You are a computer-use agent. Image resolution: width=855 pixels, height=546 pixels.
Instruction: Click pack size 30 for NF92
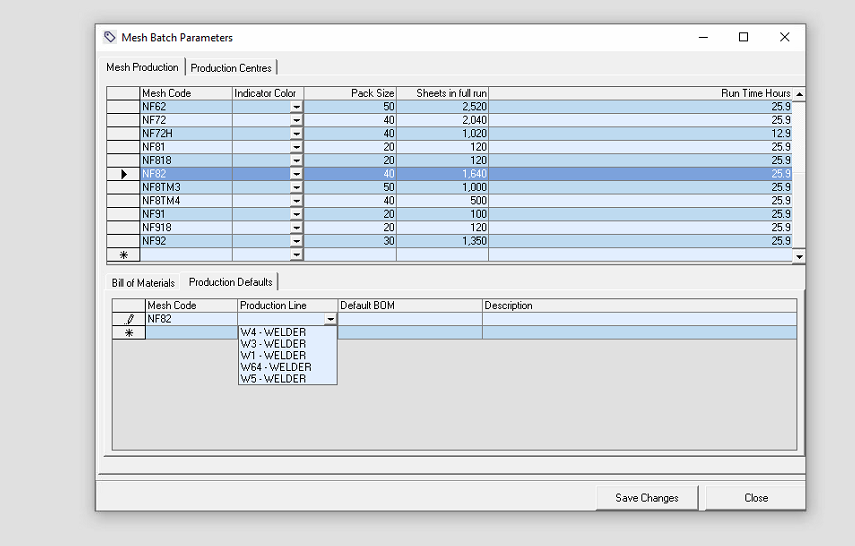click(350, 241)
